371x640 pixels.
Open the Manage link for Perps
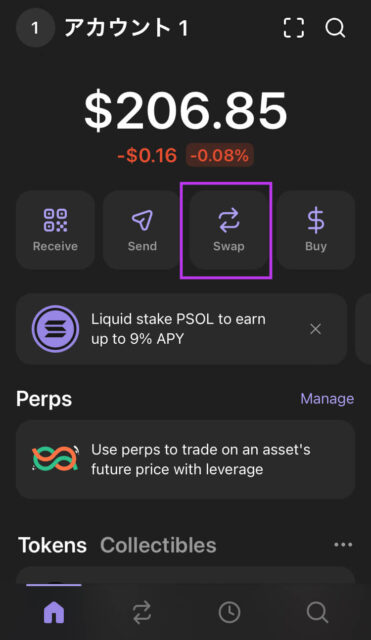(327, 399)
